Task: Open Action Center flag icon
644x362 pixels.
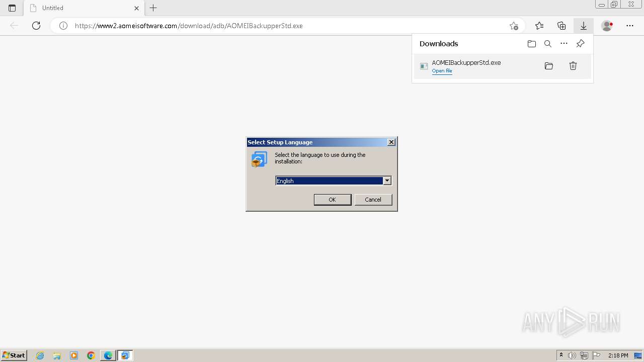Action: coord(596,355)
